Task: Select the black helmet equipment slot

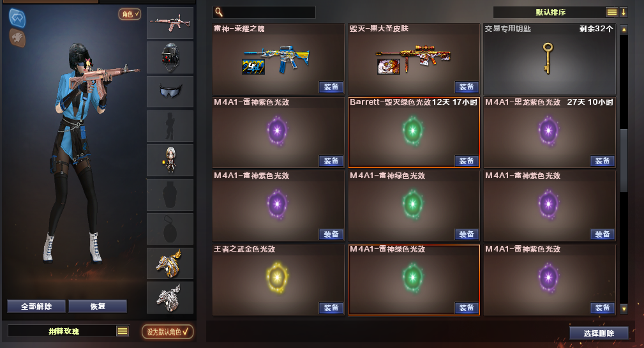Action: 170,57
